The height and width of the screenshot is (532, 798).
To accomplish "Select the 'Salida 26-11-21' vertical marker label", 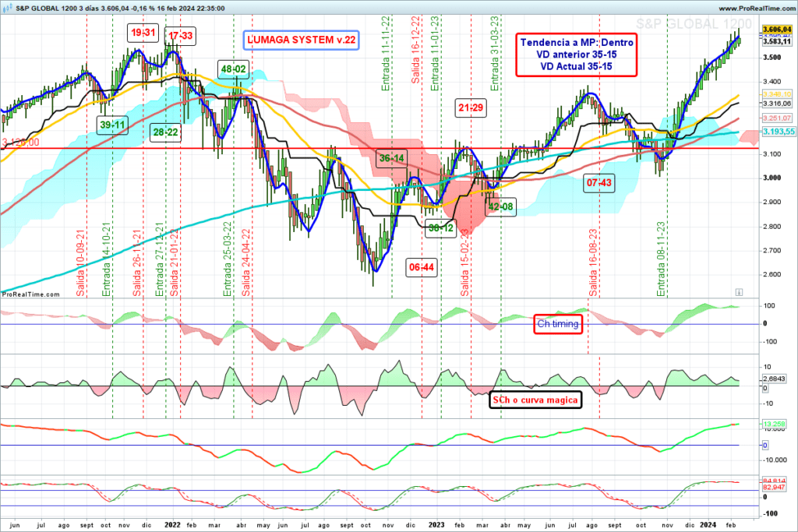I will pos(137,262).
